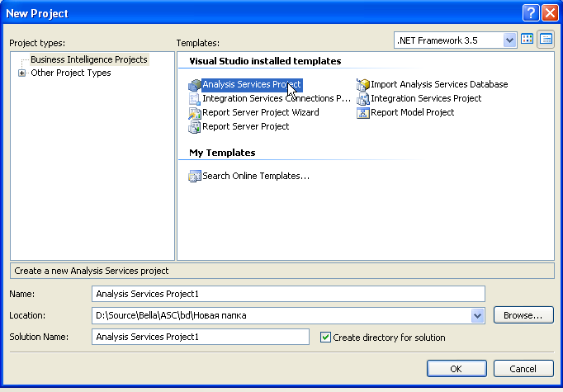
Task: Uncheck Create directory for solution
Action: pyautogui.click(x=325, y=338)
